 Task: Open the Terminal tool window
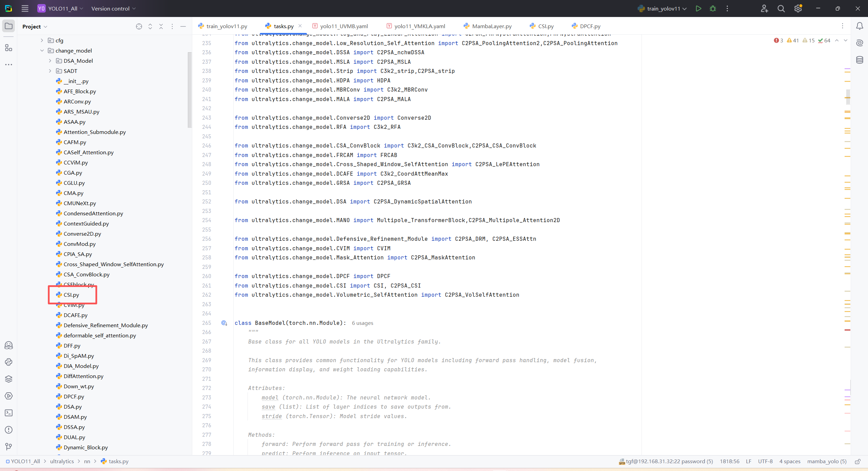pos(8,413)
